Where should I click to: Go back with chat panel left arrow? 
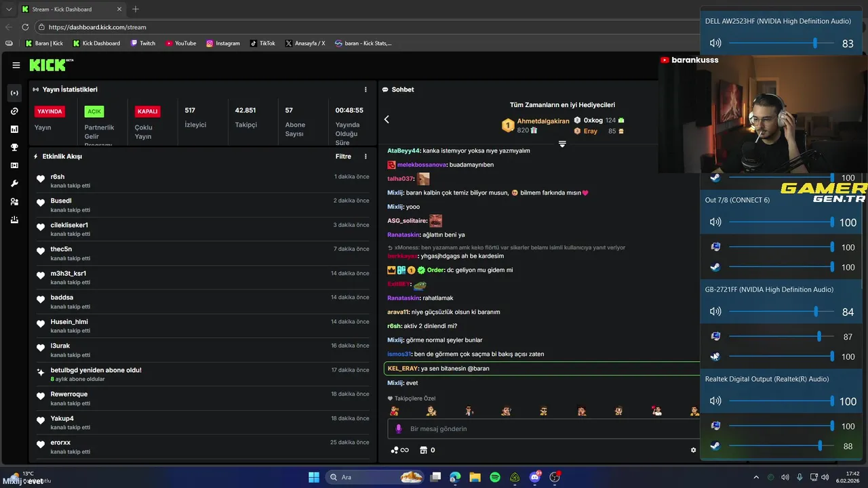pos(387,119)
